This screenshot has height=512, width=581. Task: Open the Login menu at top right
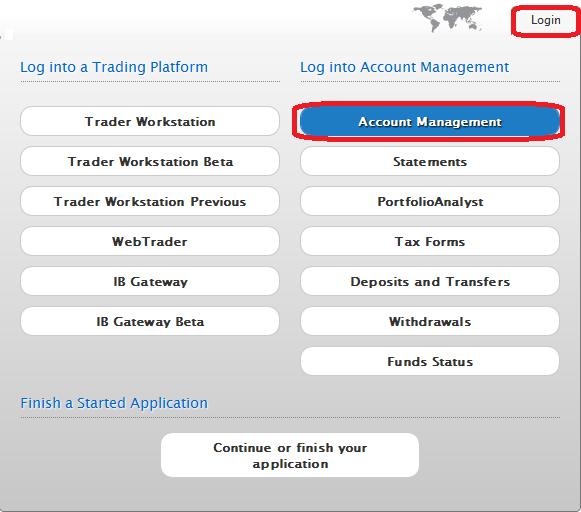tap(545, 20)
